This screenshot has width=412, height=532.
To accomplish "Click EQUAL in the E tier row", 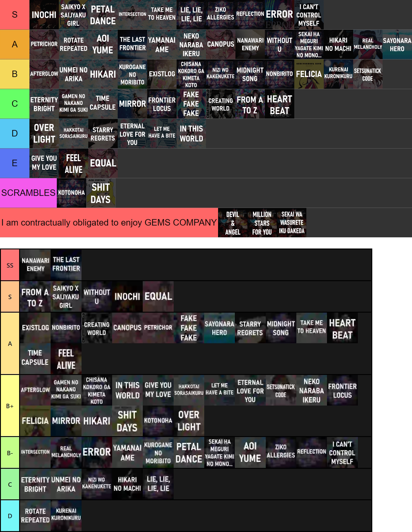I will (x=103, y=163).
